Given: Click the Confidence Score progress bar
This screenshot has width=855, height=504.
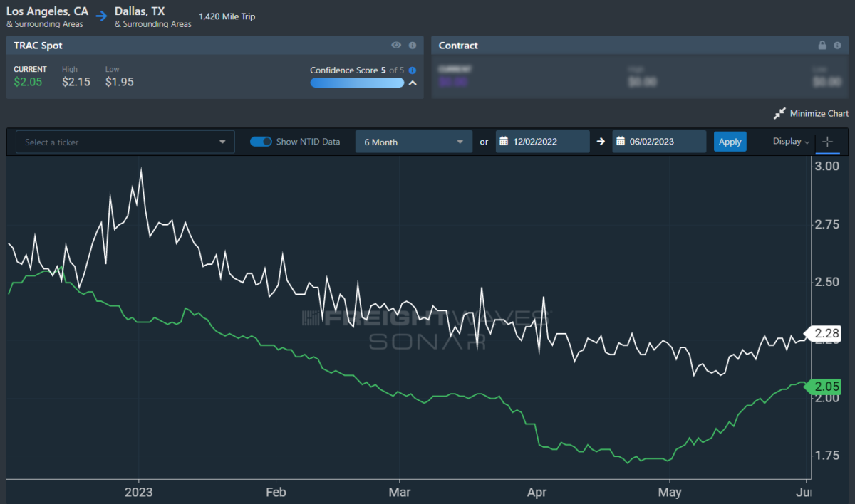Looking at the screenshot, I should (357, 83).
